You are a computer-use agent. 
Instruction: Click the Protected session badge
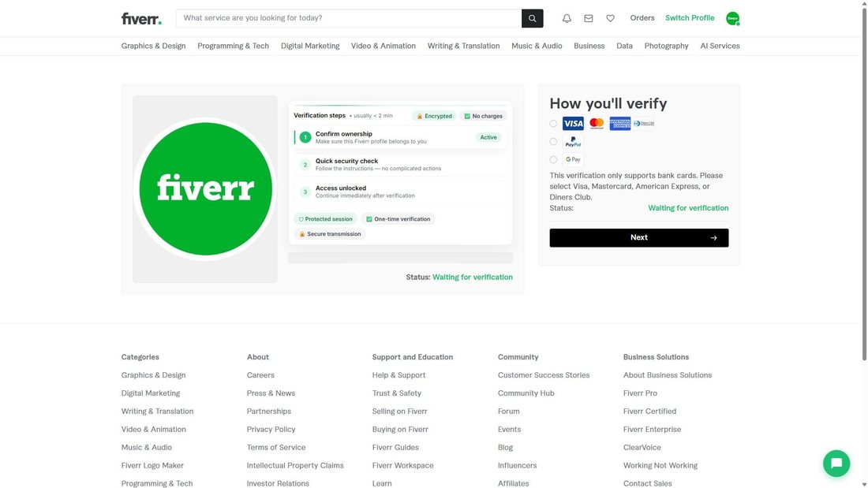(x=325, y=219)
